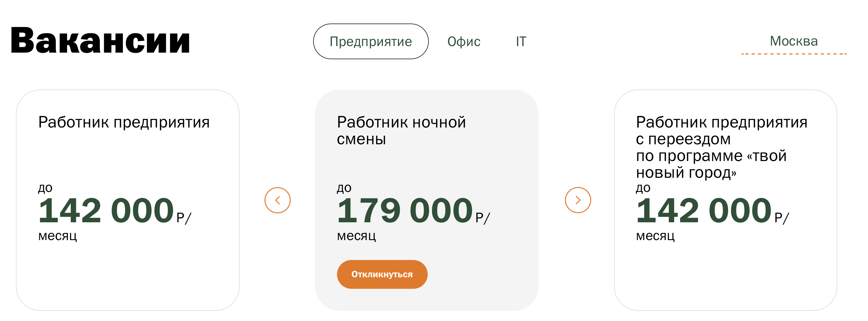
Task: Switch to the Офис tab
Action: [464, 41]
